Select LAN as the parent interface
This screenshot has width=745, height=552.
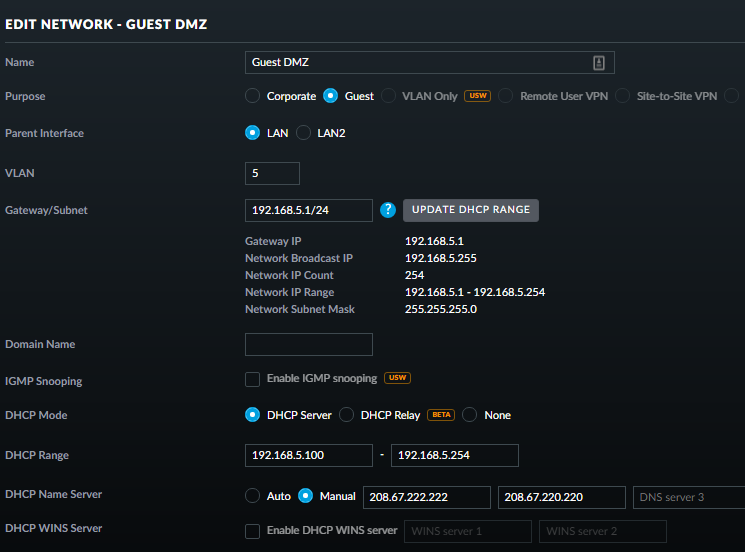click(253, 133)
